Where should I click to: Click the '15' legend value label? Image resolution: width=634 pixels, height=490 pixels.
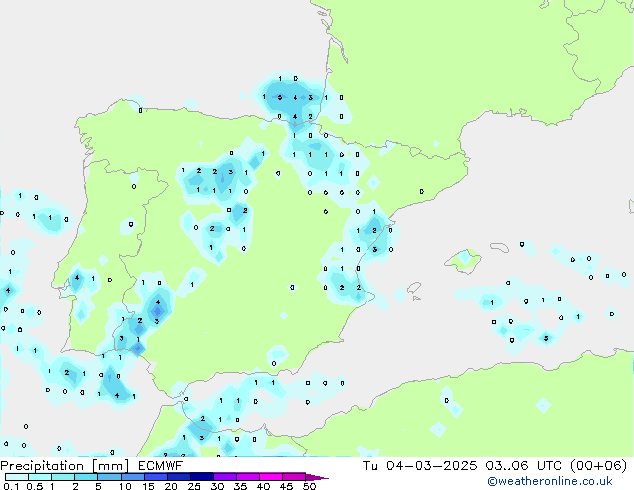coord(148,486)
